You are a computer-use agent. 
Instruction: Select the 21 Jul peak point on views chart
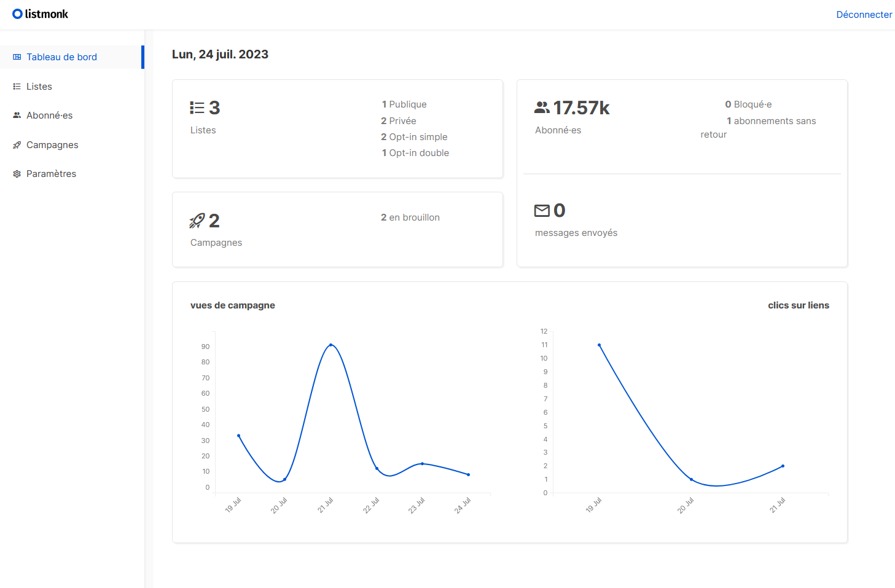[x=330, y=345]
